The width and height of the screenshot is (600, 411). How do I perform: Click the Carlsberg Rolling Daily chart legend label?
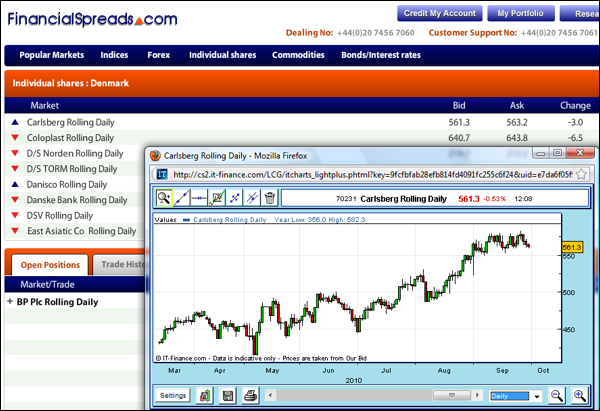click(x=230, y=220)
